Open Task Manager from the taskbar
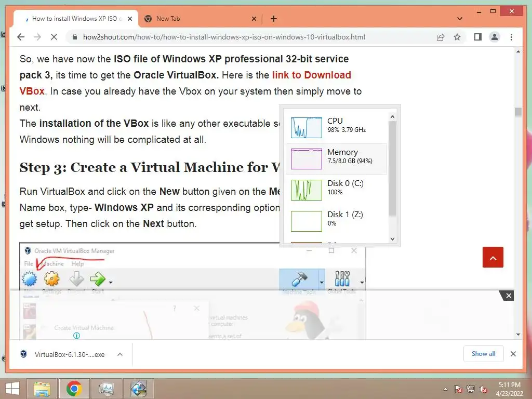The image size is (532, 399). [x=106, y=389]
